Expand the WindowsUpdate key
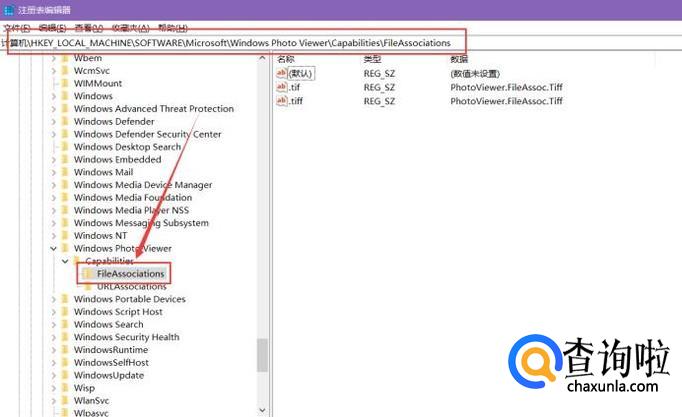Viewport: 682px width, 417px height. [53, 375]
